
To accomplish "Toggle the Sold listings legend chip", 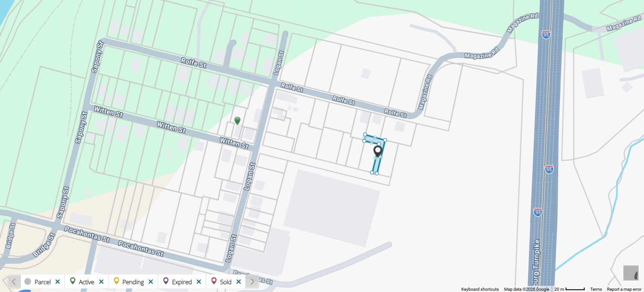I will (222, 282).
